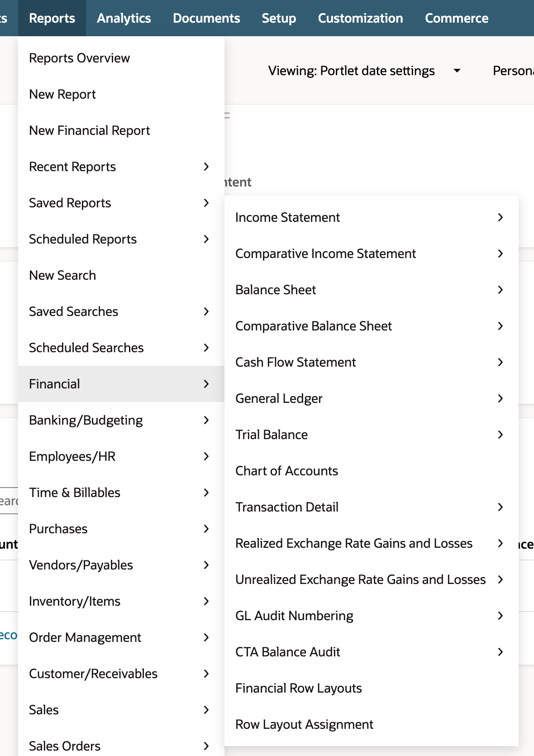Expand Transaction Detail chevron arrow
534x756 pixels.
501,507
